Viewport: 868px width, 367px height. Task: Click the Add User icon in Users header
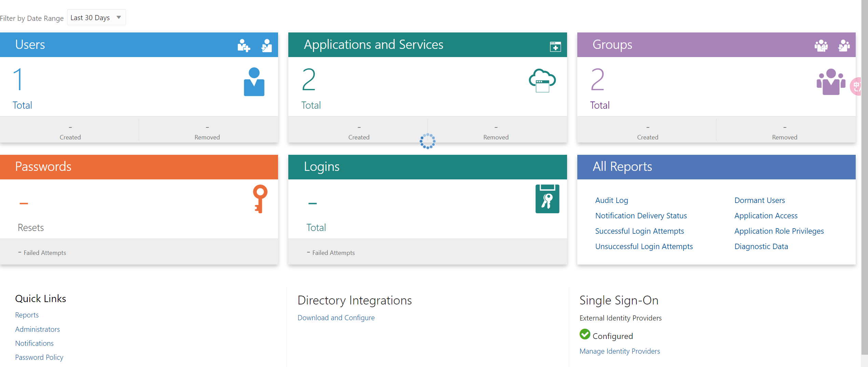pyautogui.click(x=244, y=45)
